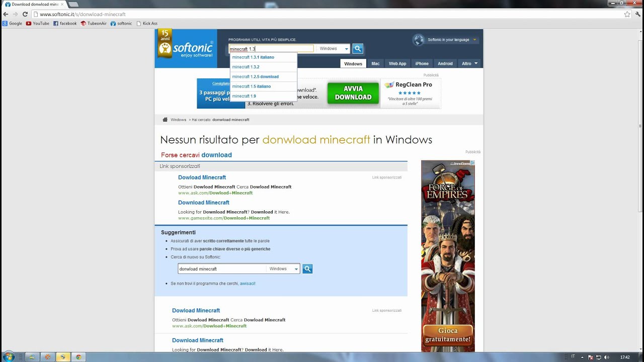Viewport: 644px width, 362px height.
Task: Open the Google bookmark
Action: (13, 23)
